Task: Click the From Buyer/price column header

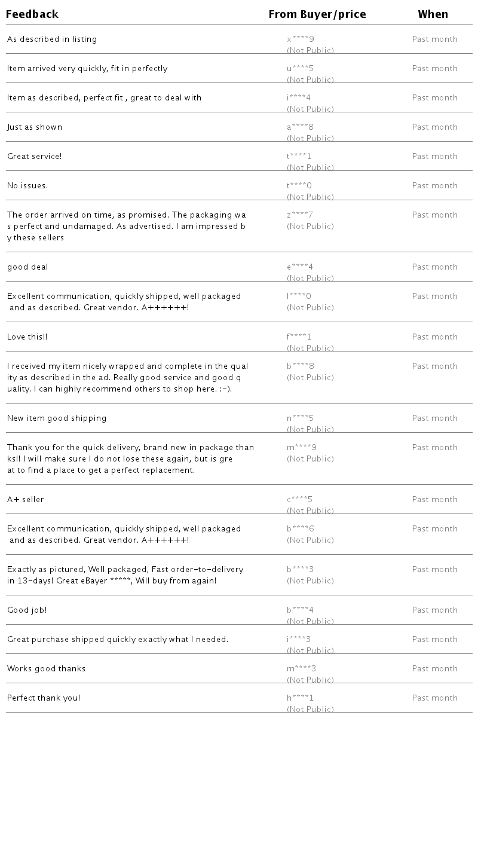Action: tap(317, 14)
